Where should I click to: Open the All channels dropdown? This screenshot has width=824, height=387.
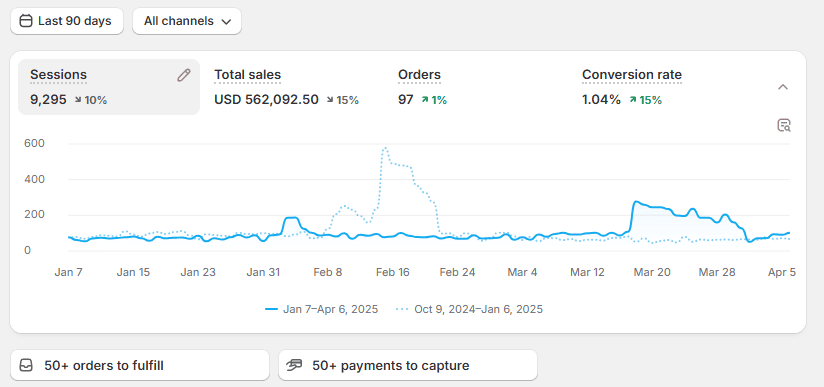187,21
